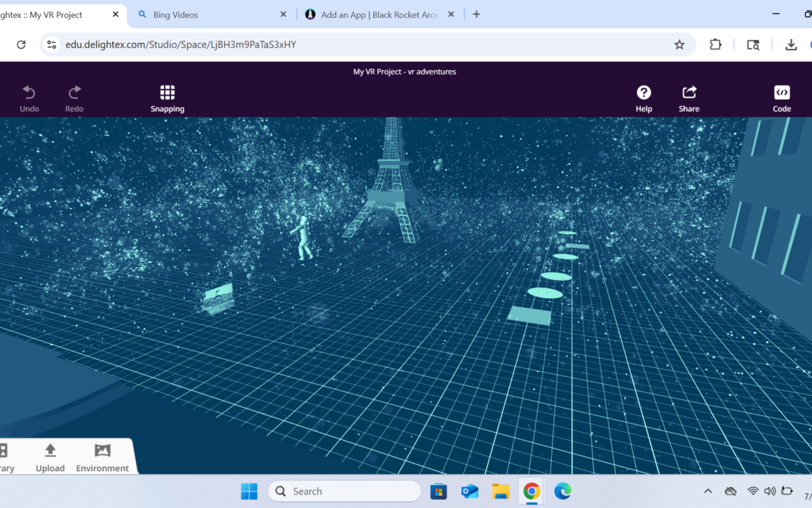
Task: Show hidden system tray icons
Action: (708, 491)
